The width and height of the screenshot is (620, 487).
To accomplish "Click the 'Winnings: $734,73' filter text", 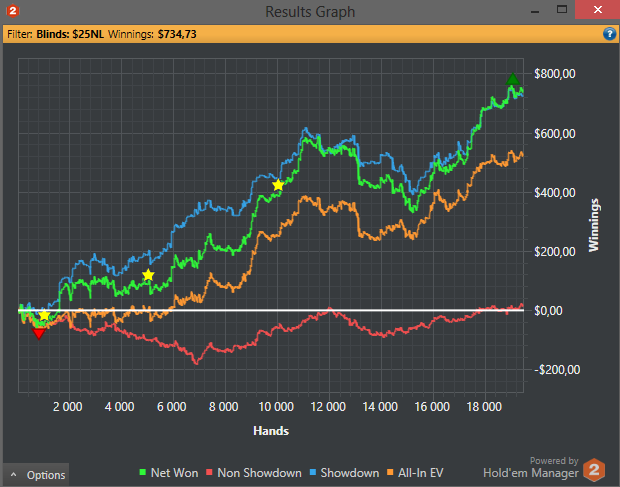I will [x=152, y=34].
